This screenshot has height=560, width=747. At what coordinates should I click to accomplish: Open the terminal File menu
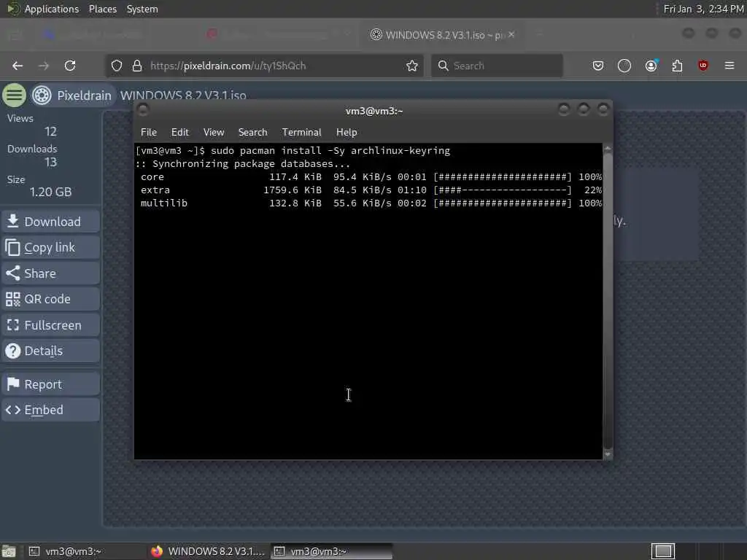click(149, 133)
